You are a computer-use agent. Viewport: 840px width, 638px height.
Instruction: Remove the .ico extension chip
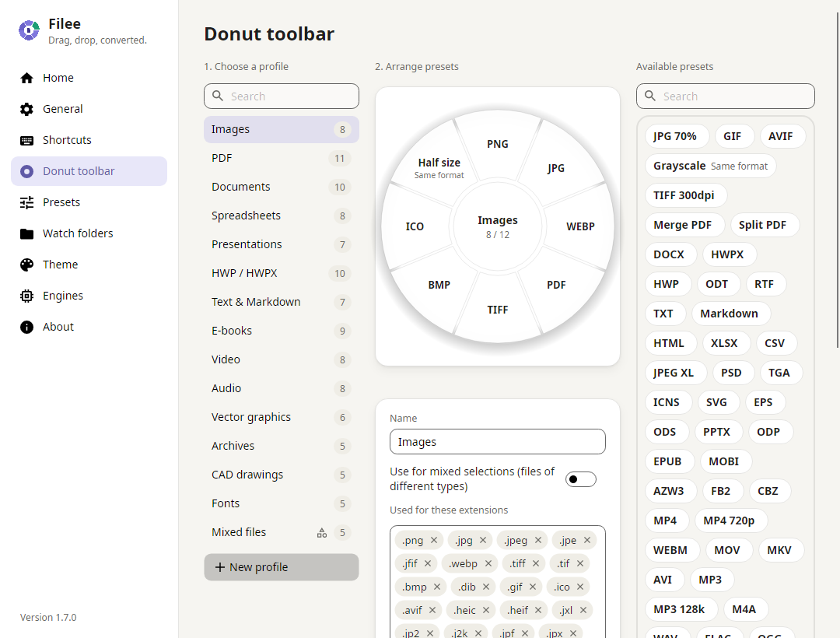tap(580, 587)
